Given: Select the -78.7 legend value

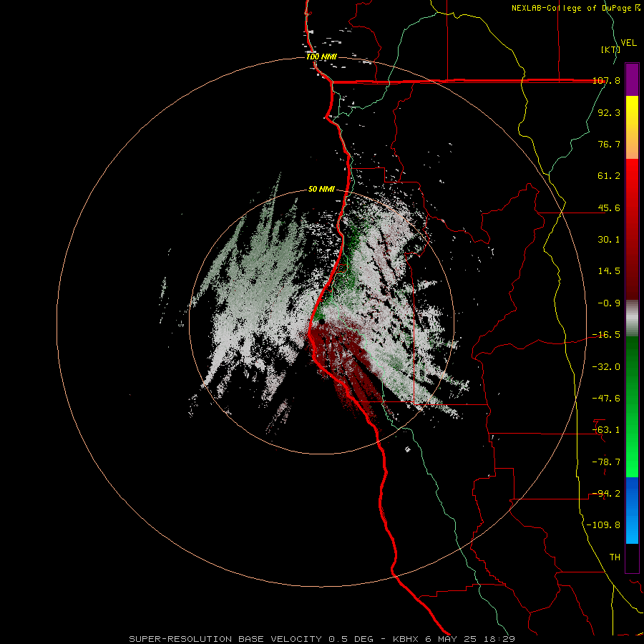Looking at the screenshot, I should tap(606, 462).
